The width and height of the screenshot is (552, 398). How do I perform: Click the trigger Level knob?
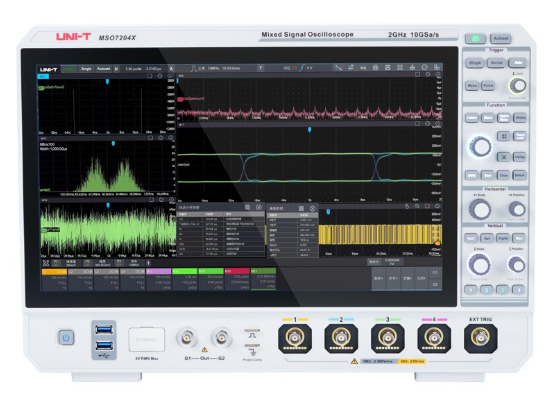(518, 85)
